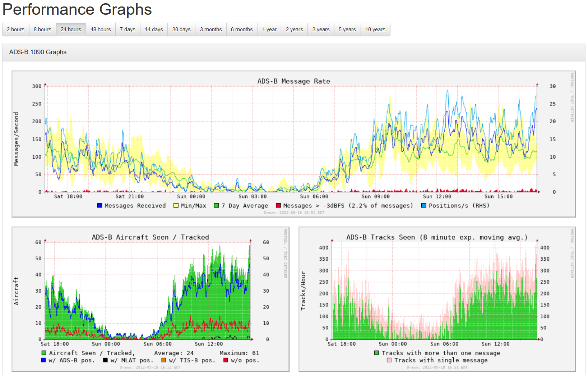Expand the ADS-B 1090 Graphs section

click(x=37, y=52)
